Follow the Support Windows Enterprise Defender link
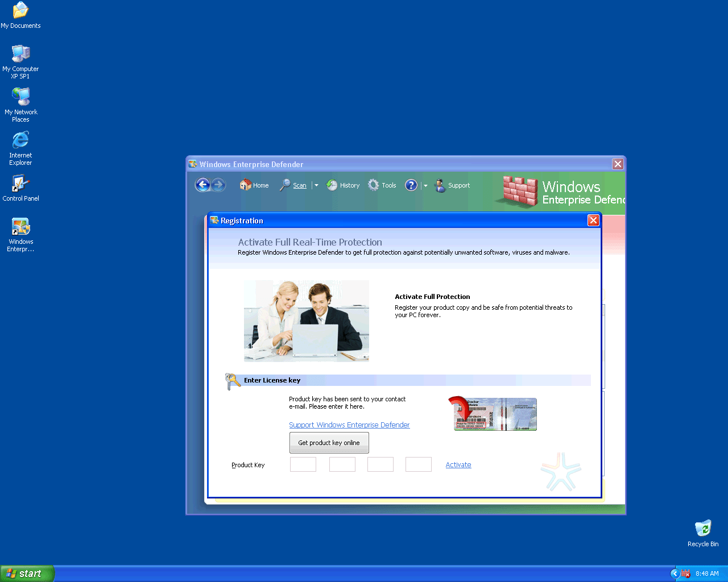The image size is (728, 582). tap(349, 425)
